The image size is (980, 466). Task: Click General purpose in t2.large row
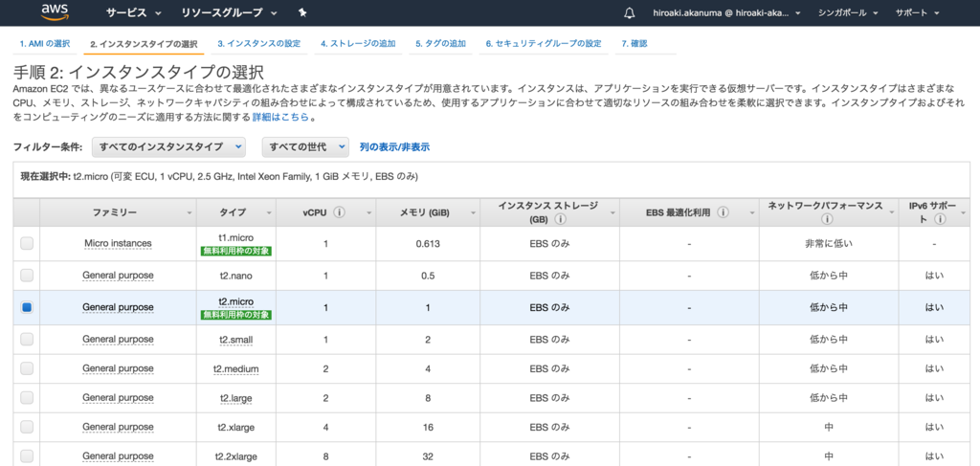point(118,397)
